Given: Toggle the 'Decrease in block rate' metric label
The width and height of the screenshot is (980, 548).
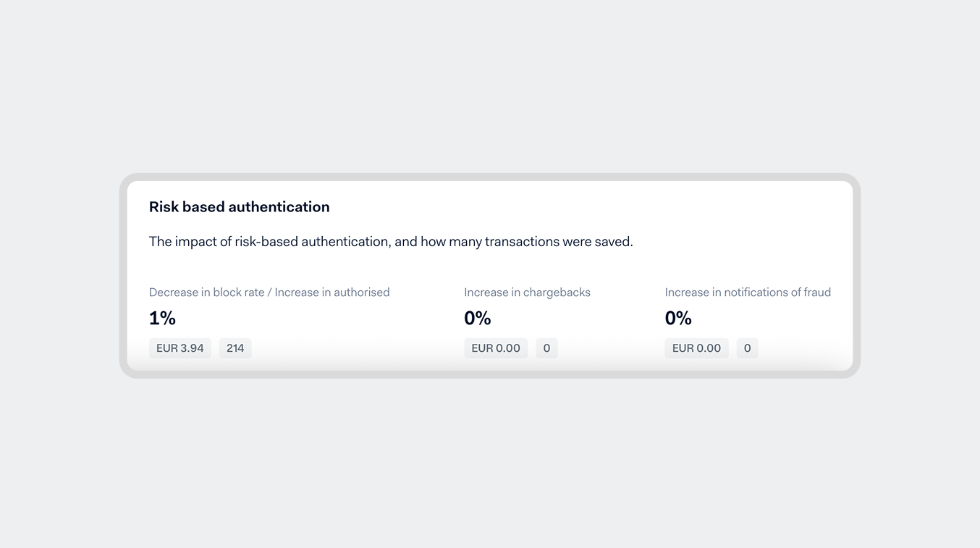Looking at the screenshot, I should tap(269, 292).
